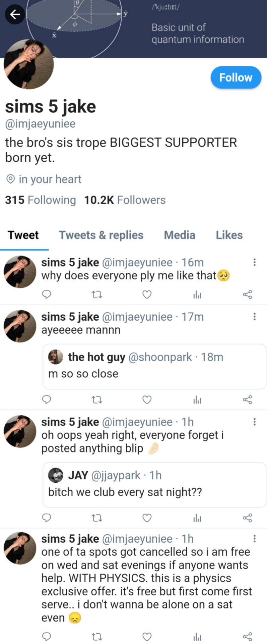Retweet the 'oh oops yeah right' tweet
Screen dimensions: 267x644
pyautogui.click(x=97, y=518)
